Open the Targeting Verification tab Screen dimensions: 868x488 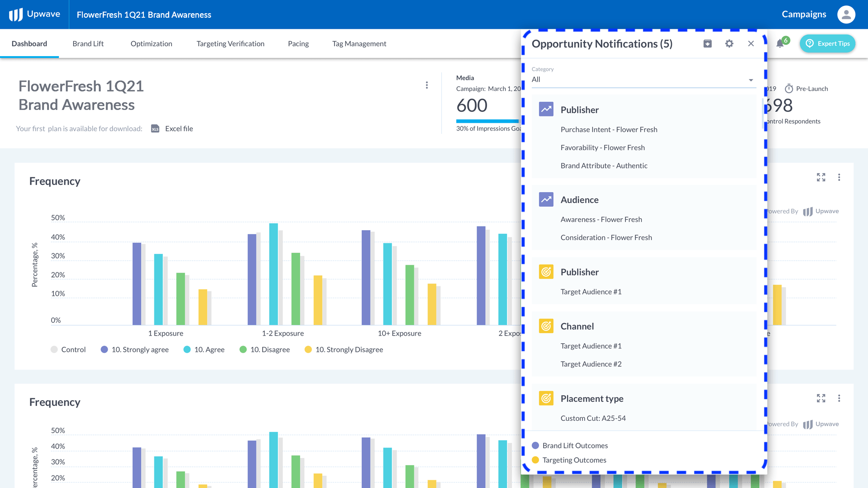tap(230, 44)
